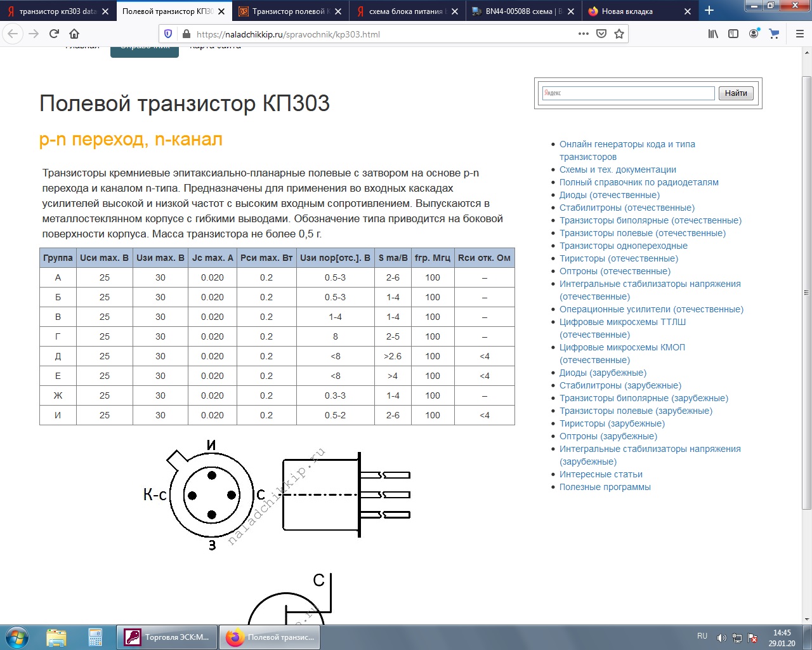This screenshot has height=650, width=812.
Task: Save page to Pocket icon
Action: pos(601,34)
